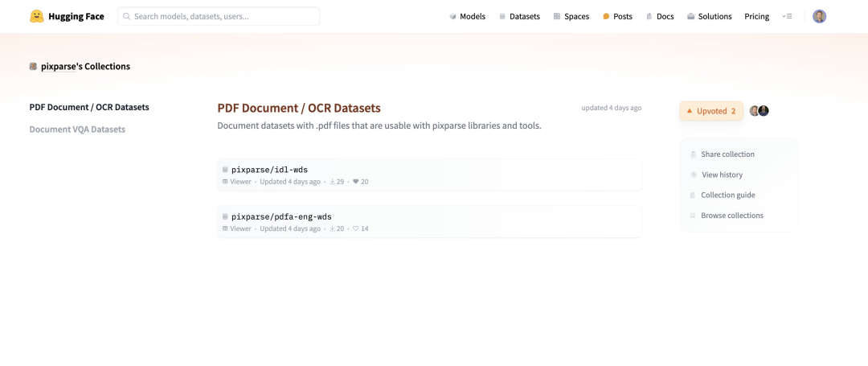Viewport: 868px width, 366px height.
Task: Click the Viewer icon under pixparse/idl-wds
Action: 225,182
